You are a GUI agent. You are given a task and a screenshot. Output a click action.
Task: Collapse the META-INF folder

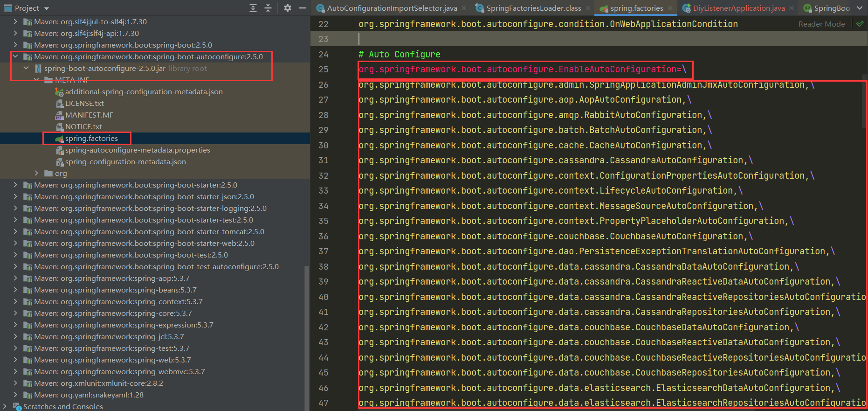pos(36,80)
